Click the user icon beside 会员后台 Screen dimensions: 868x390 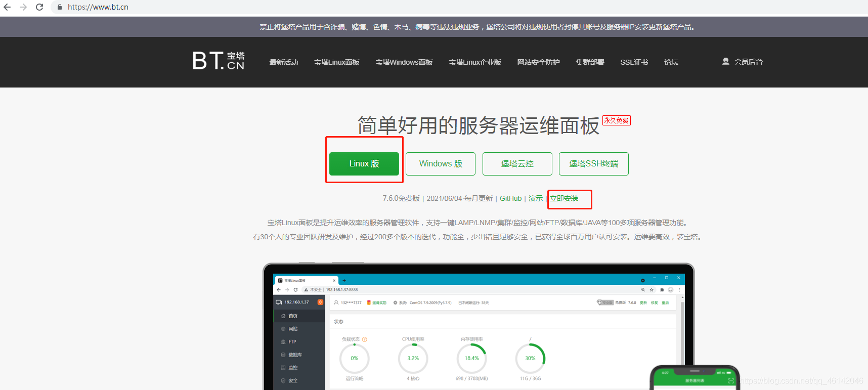click(x=726, y=61)
